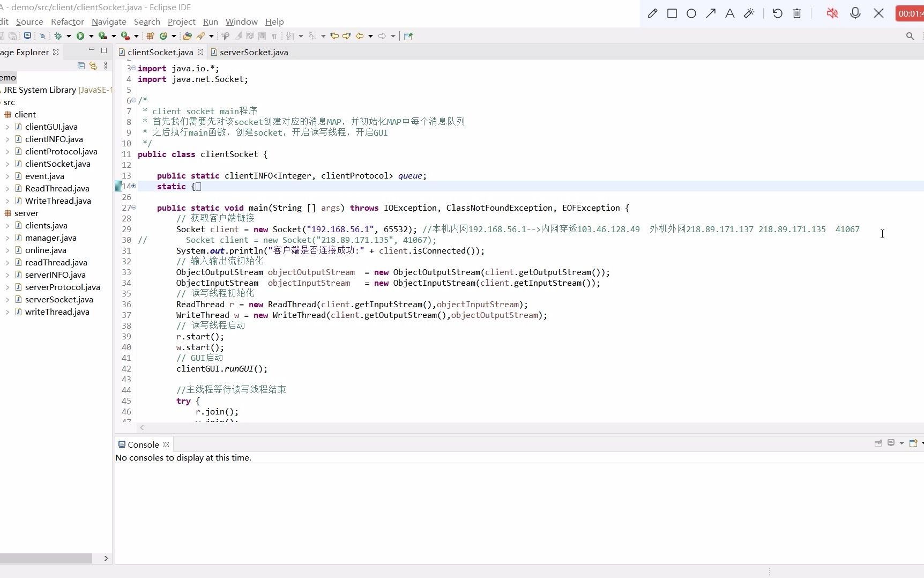The width and height of the screenshot is (924, 578).
Task: Toggle Show Whitespace Characters pilcrow icon
Action: (x=274, y=36)
